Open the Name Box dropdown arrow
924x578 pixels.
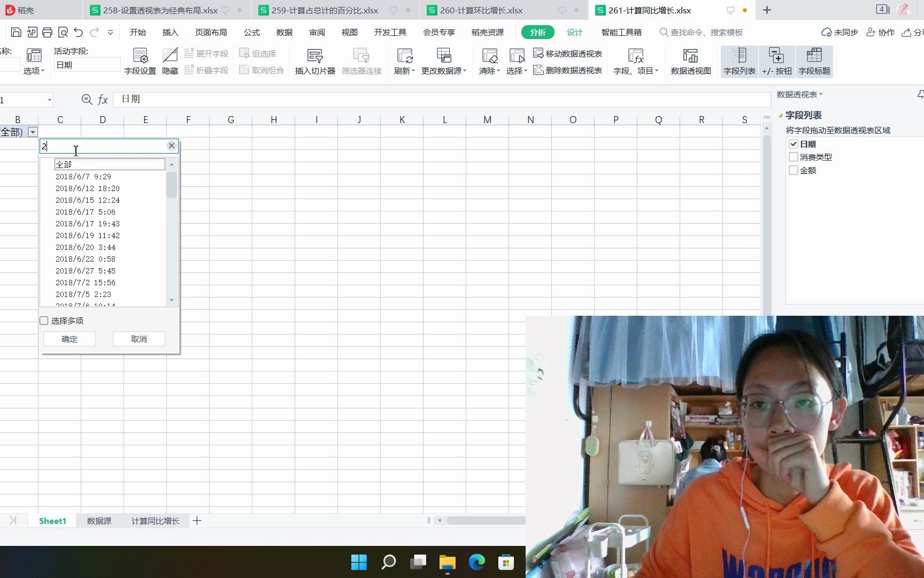[49, 100]
